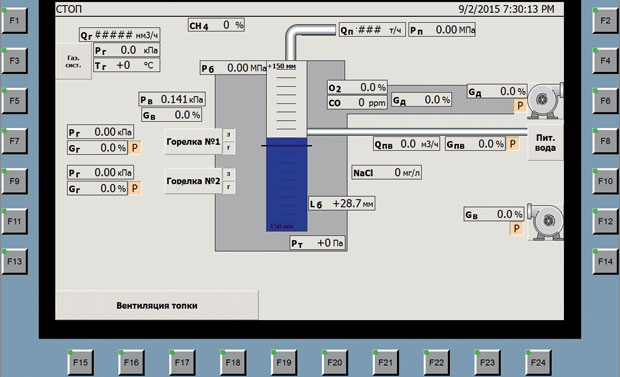Click the г indicator next to Горелка №2

click(229, 187)
